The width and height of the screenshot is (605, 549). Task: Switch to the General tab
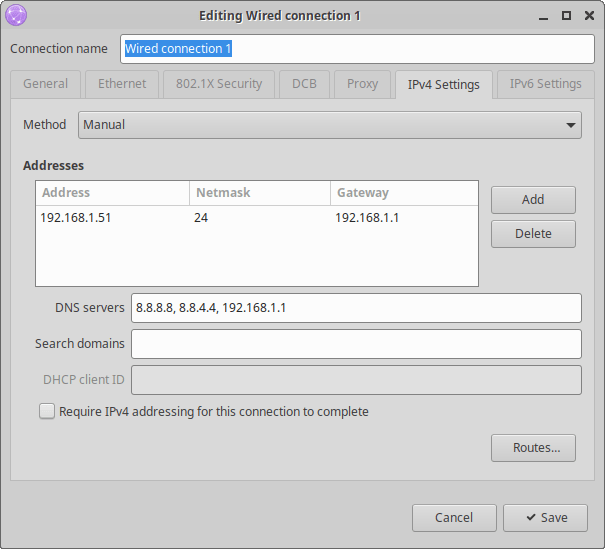coord(46,84)
